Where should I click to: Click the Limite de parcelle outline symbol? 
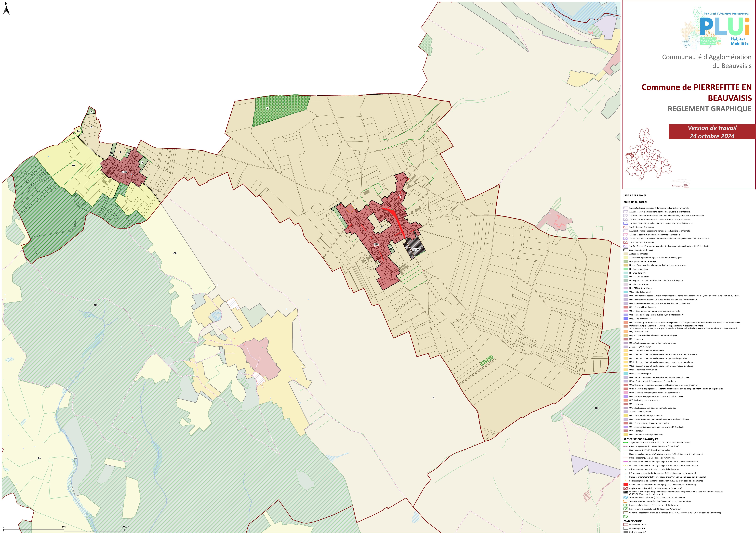pos(626,529)
